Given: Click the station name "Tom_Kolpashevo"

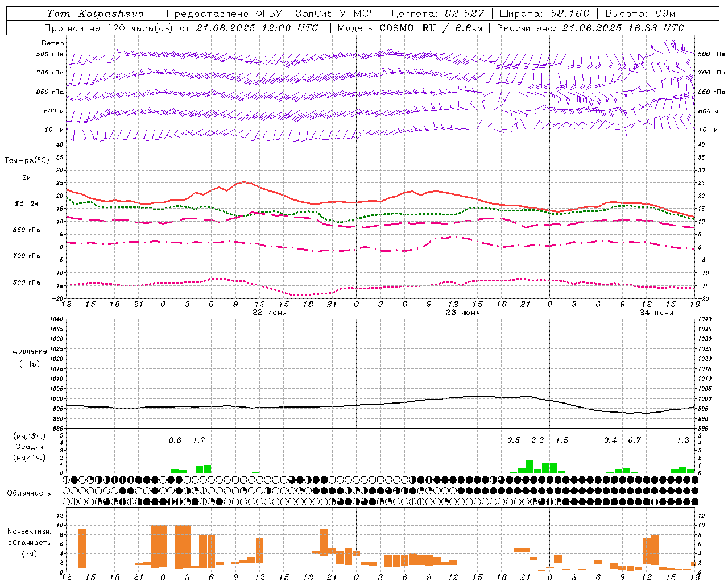Looking at the screenshot, I should point(96,14).
